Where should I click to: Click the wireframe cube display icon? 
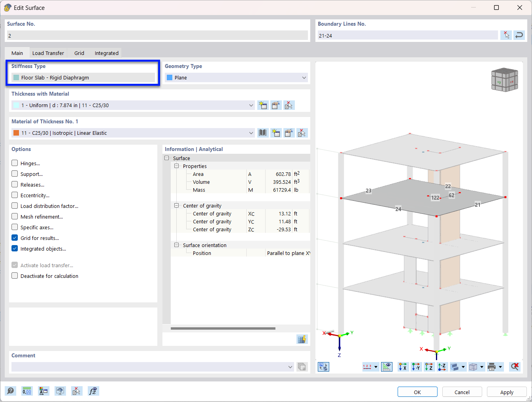coord(473,367)
